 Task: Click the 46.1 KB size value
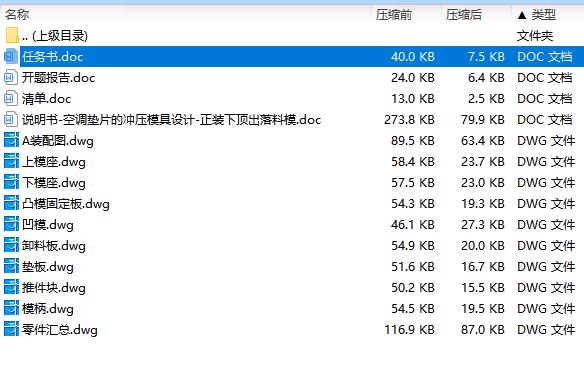[x=413, y=225]
